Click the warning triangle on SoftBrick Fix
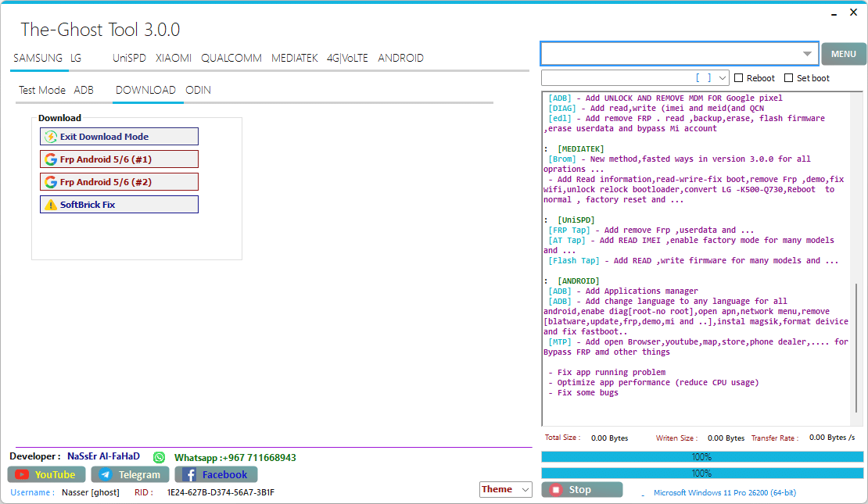The height and width of the screenshot is (504, 868). pyautogui.click(x=50, y=205)
